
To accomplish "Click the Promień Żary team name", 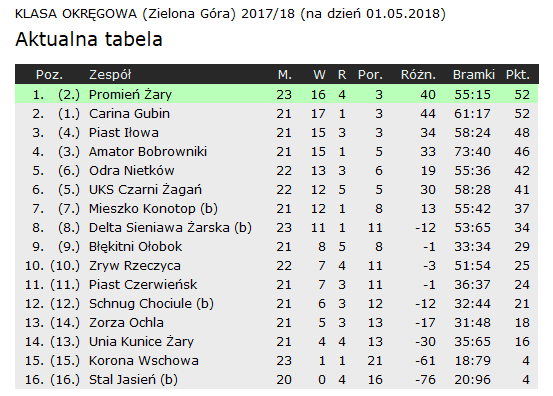I will pyautogui.click(x=130, y=95).
